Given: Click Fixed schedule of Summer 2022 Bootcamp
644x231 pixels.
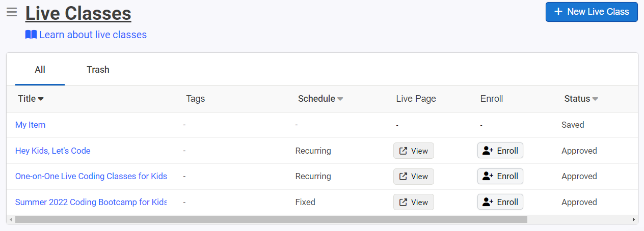Looking at the screenshot, I should pyautogui.click(x=305, y=202).
